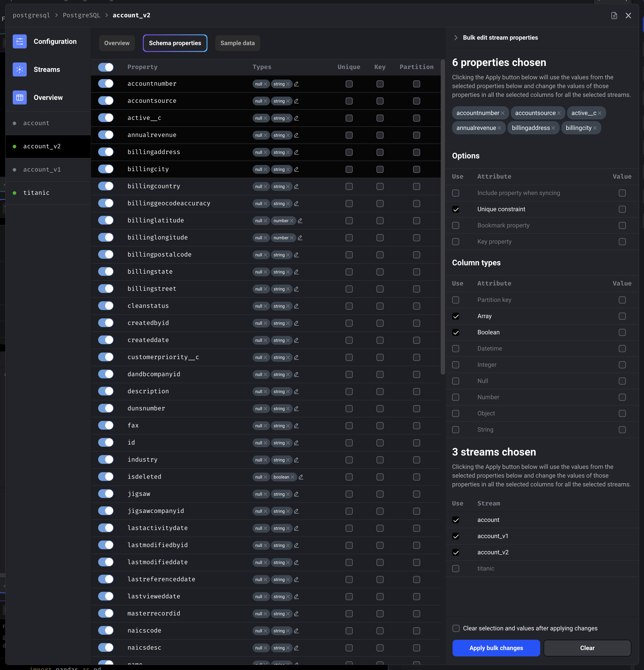
Task: Uncheck the account_v1 stream
Action: click(456, 536)
